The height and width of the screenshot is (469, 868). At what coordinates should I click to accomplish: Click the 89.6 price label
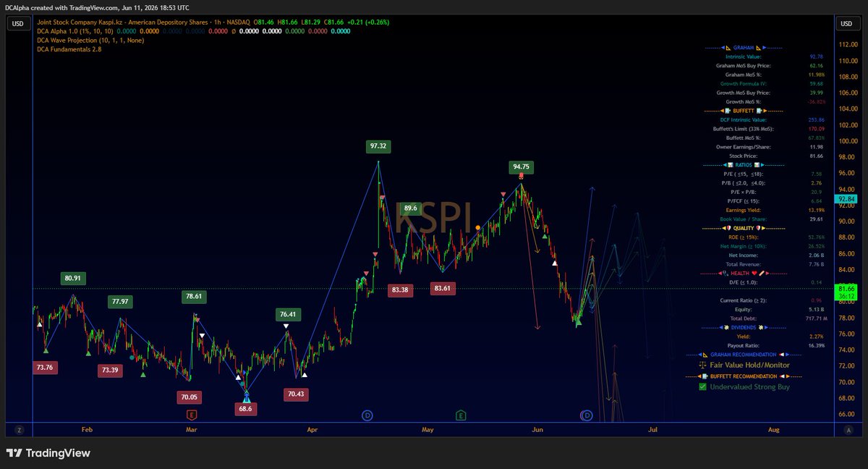(x=410, y=208)
